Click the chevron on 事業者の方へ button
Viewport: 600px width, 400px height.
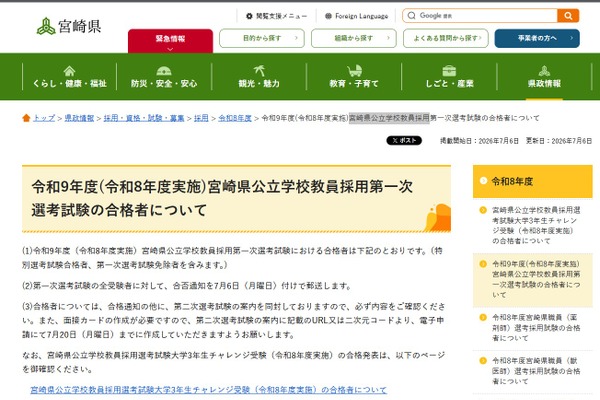pos(571,38)
